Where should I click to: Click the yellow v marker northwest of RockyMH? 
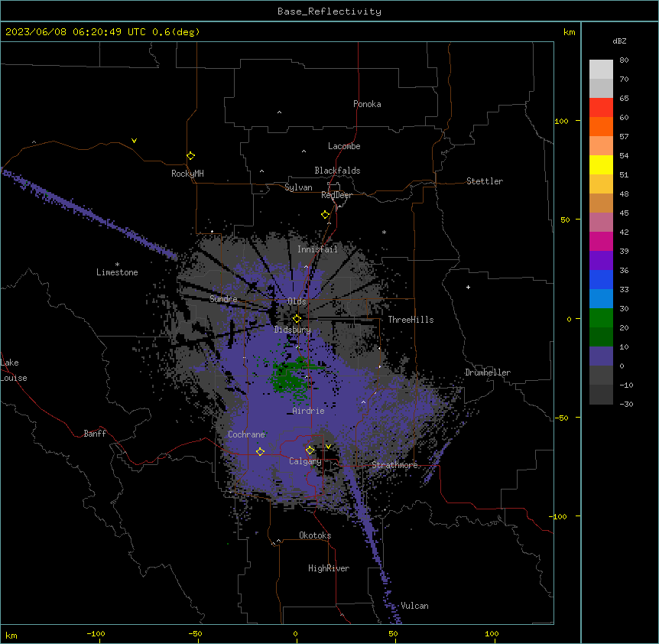(x=134, y=141)
